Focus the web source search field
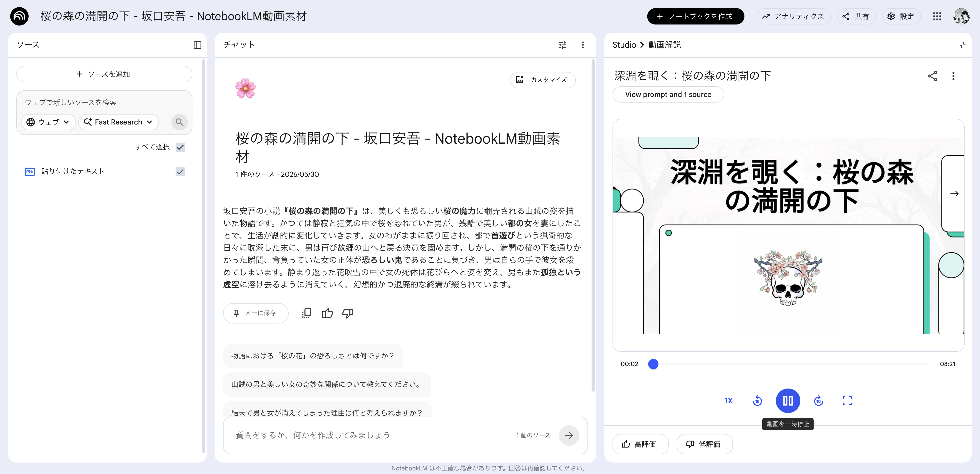The height and width of the screenshot is (474, 980). [x=104, y=102]
